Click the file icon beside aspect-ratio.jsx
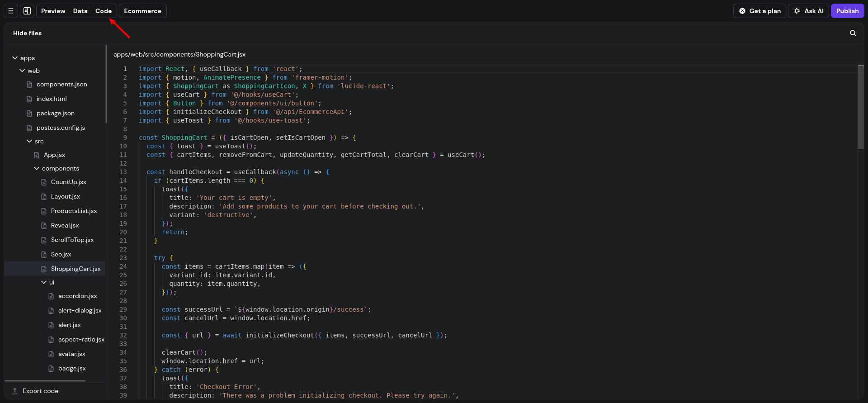The width and height of the screenshot is (868, 403). [51, 340]
